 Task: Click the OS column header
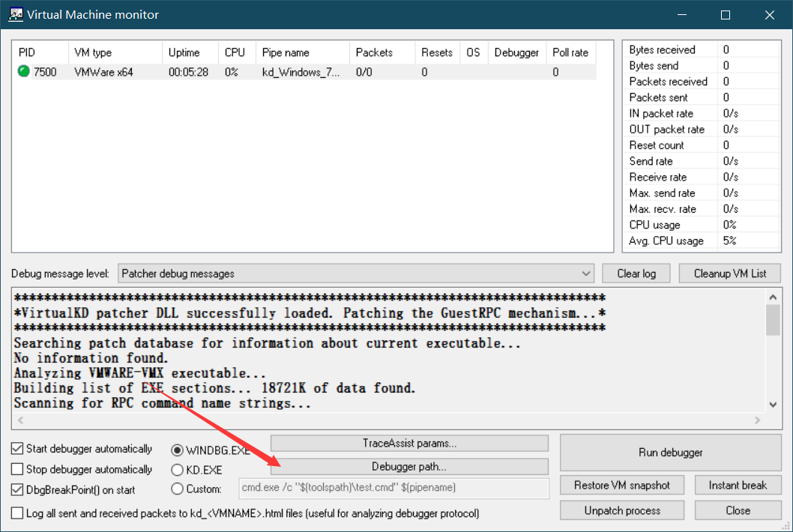pos(474,52)
